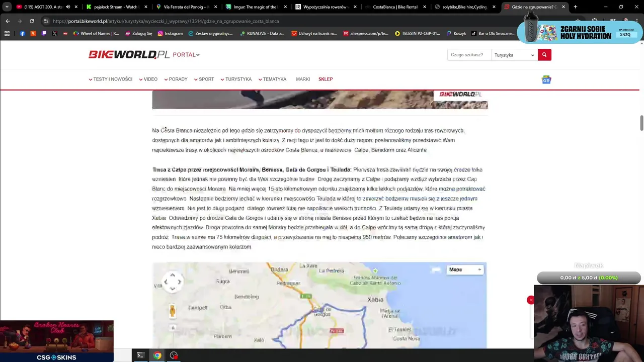This screenshot has height=362, width=644.
Task: Open the OBS icon in taskbar
Action: (174, 355)
